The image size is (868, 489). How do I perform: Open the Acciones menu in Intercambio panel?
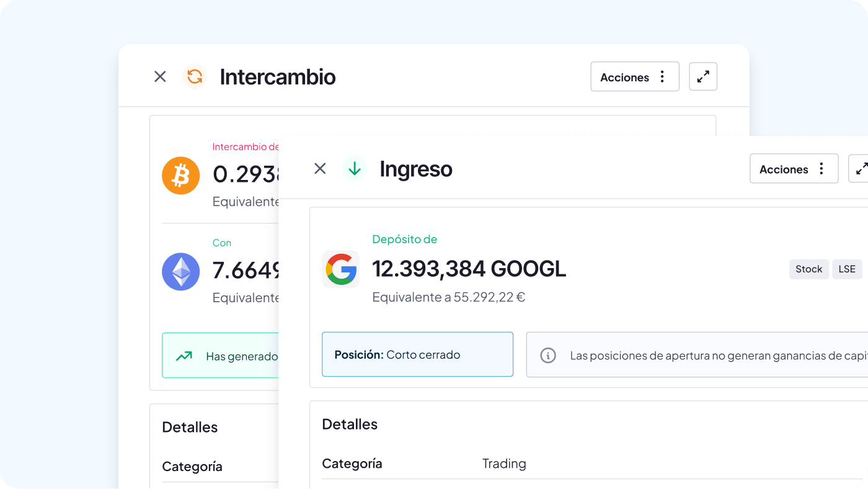634,77
